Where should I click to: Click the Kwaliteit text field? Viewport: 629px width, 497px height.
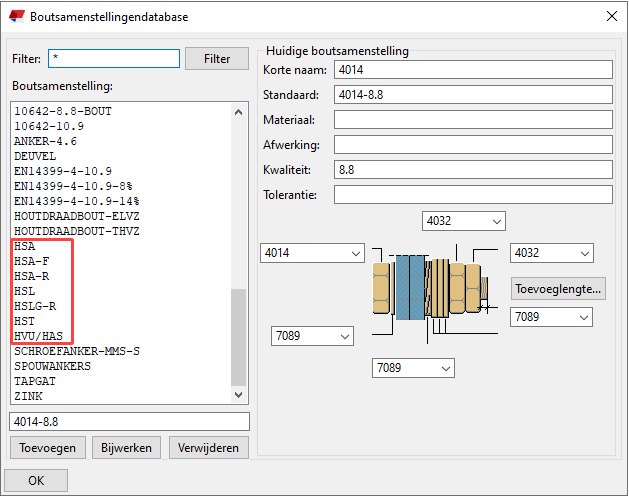point(472,169)
